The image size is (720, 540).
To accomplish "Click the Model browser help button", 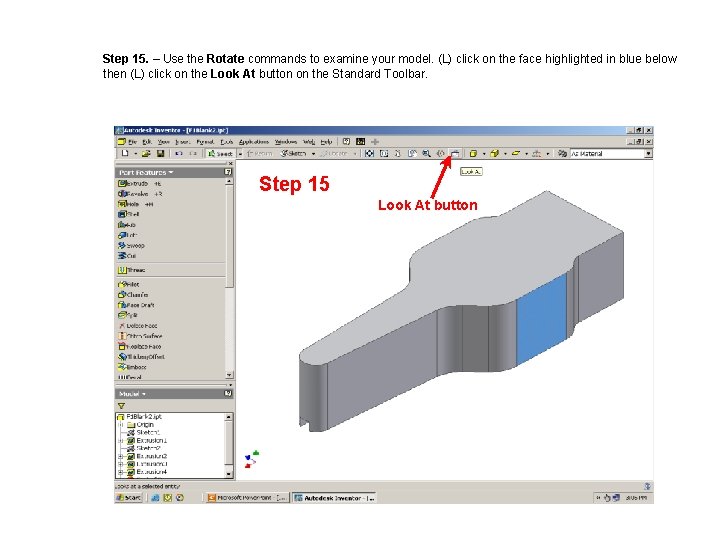I will coord(228,394).
